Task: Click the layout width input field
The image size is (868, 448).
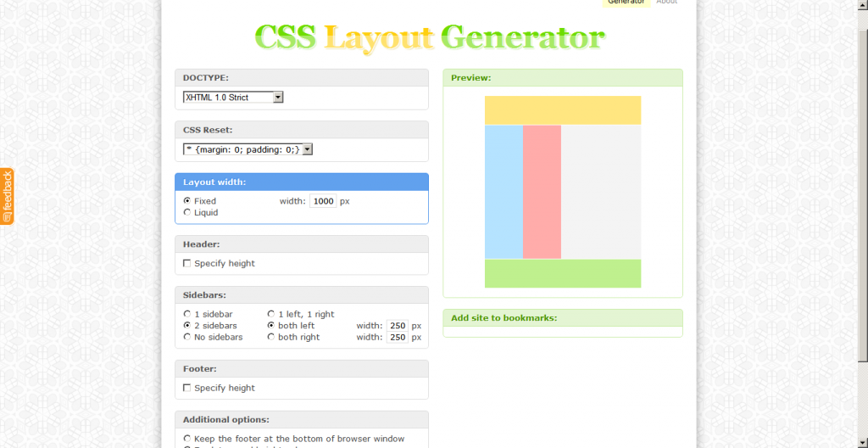Action: coord(322,202)
